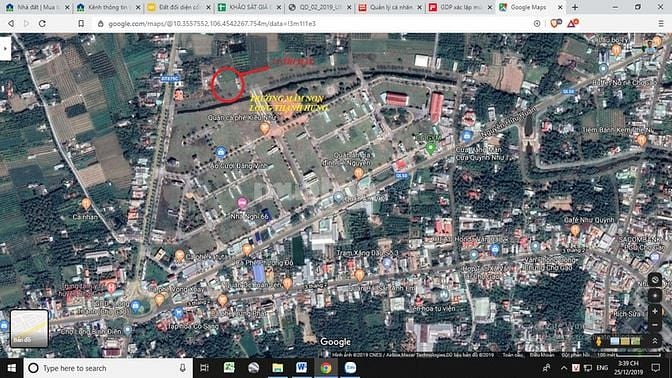Select the Quán cà phê Kiều Như map pin
This screenshot has height=378, width=672.
[x=265, y=128]
